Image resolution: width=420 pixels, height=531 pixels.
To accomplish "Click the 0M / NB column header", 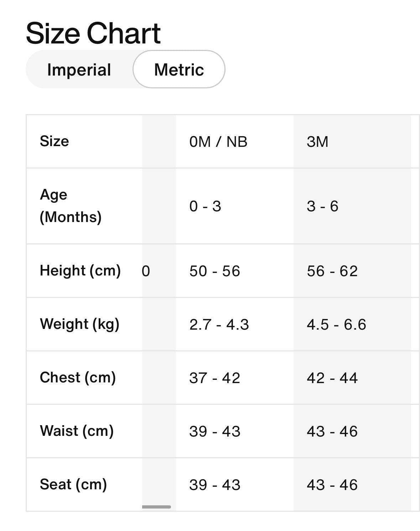I will 219,141.
